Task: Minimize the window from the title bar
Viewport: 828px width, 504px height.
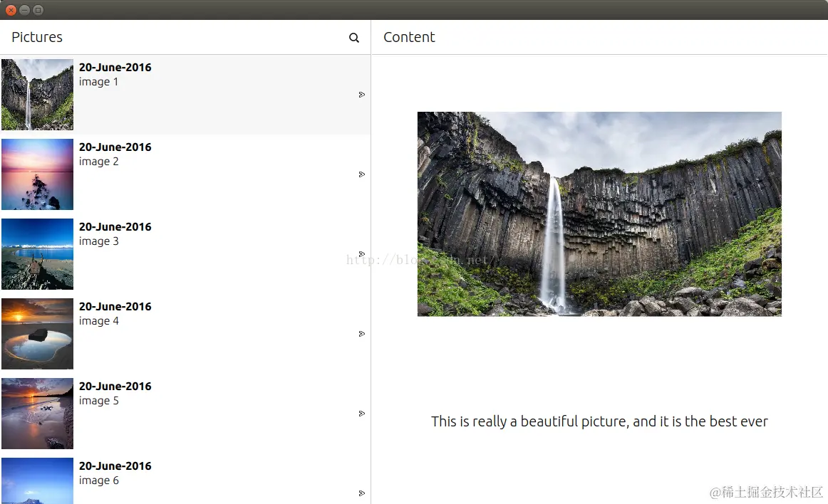Action: pos(24,10)
